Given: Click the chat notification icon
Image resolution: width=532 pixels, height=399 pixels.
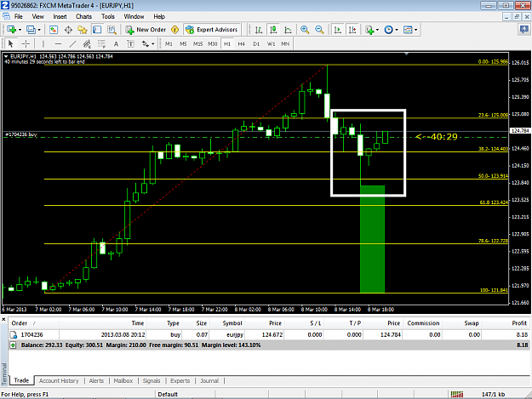Looking at the screenshot, I should click(524, 30).
